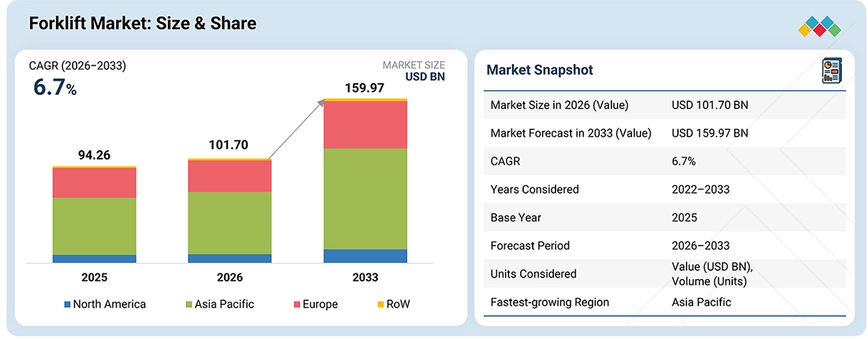
Task: Click the Market Snapshot report icon
Action: click(x=831, y=70)
